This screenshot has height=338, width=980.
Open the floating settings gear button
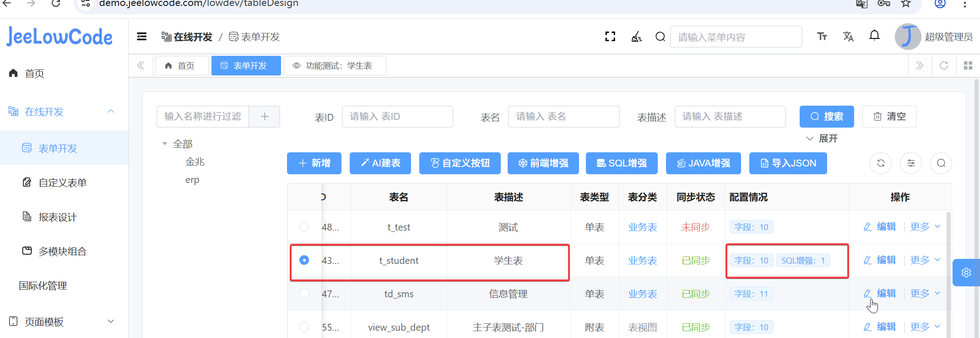(966, 273)
